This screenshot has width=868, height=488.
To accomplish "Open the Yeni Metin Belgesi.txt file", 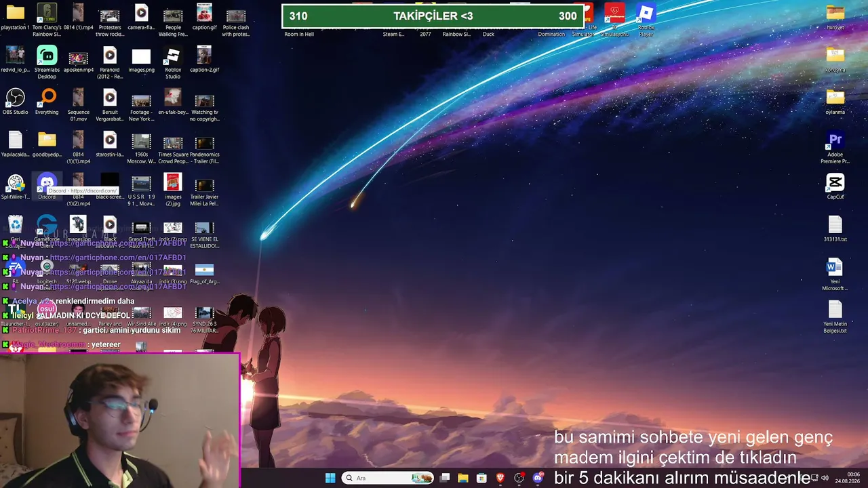I will [x=835, y=317].
